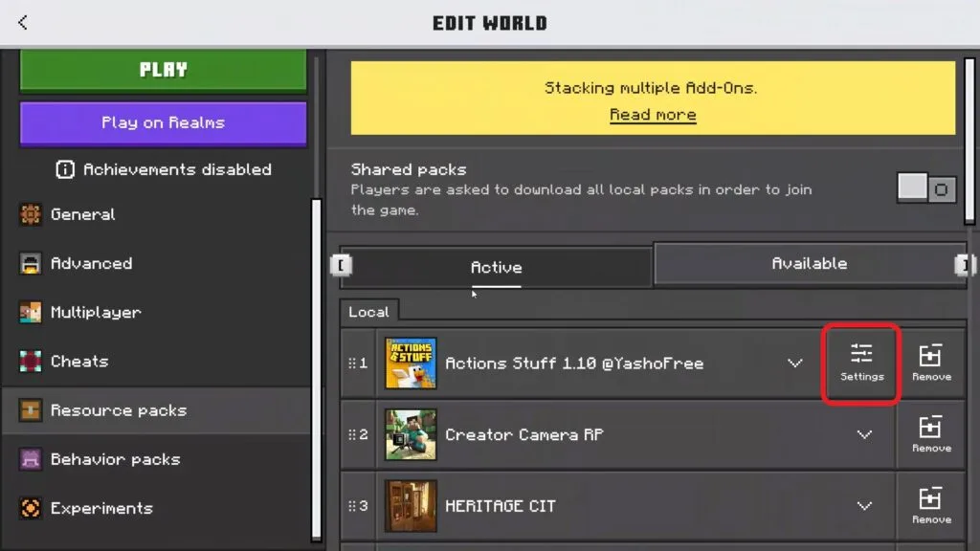980x551 pixels.
Task: Click the Cheats sidebar icon
Action: (30, 361)
